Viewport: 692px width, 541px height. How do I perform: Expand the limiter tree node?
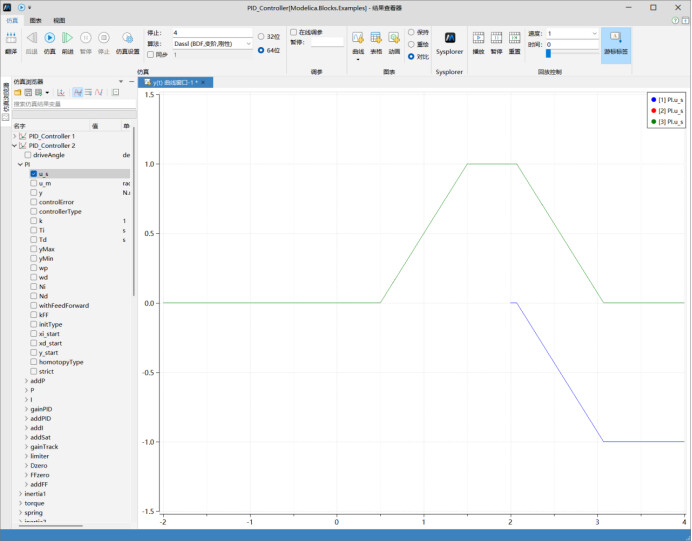26,456
